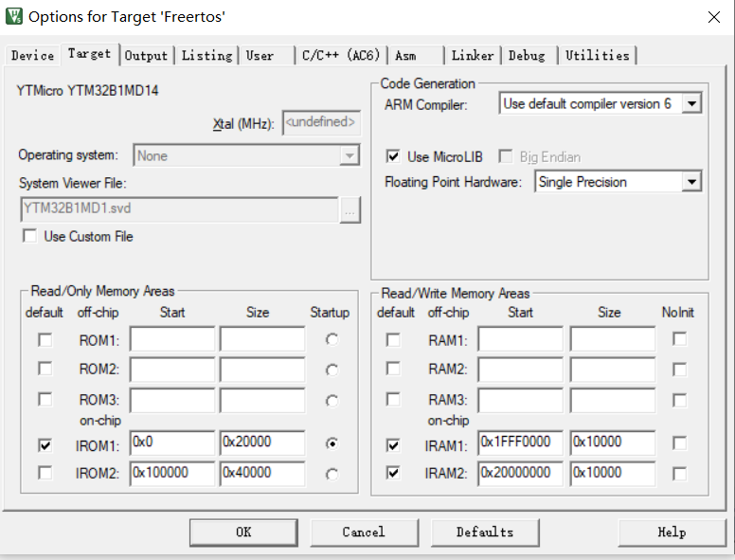Click the IROM1 Size field showing 0x20000
The width and height of the screenshot is (735, 560).
click(x=262, y=443)
